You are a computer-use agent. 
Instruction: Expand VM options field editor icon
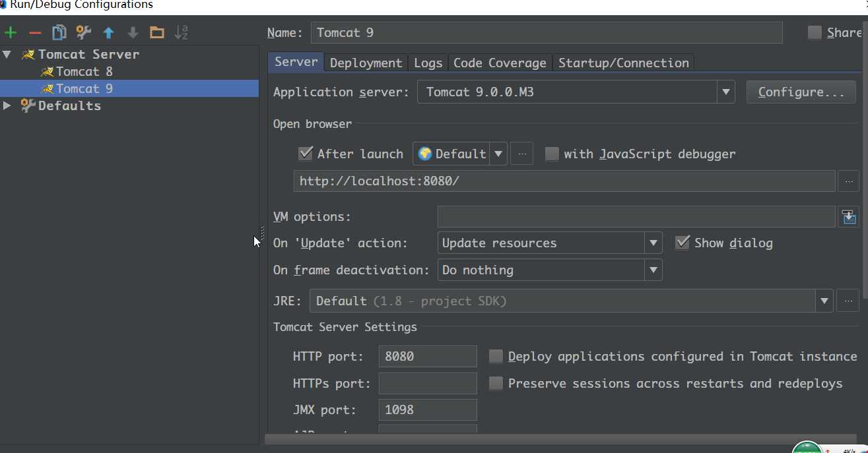point(849,217)
